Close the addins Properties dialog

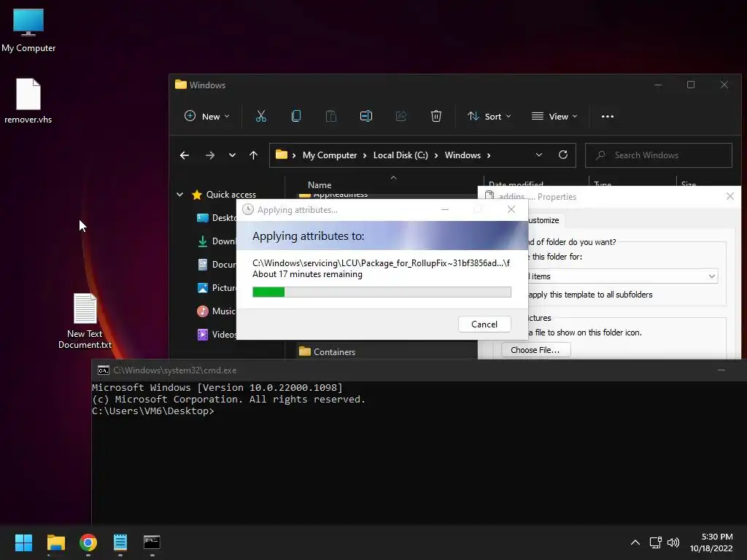click(x=729, y=196)
